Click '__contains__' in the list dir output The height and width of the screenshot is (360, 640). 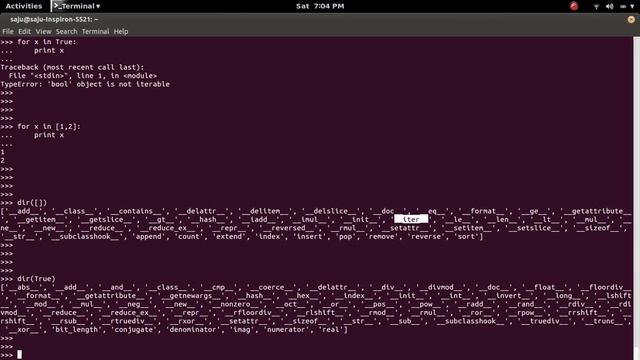[x=136, y=211]
